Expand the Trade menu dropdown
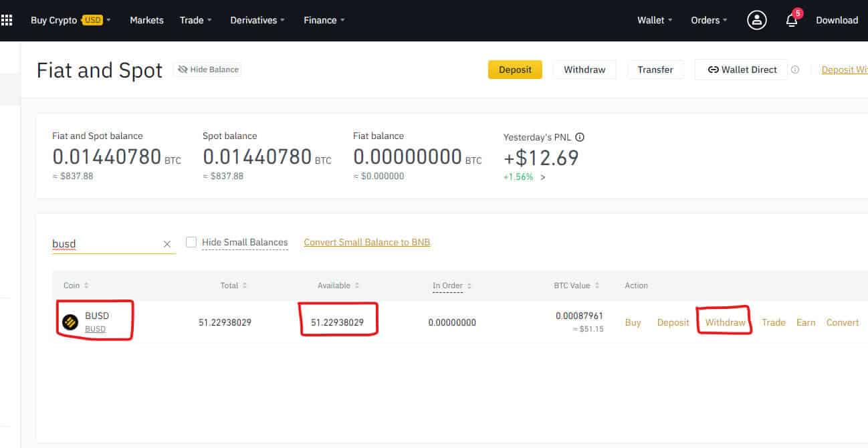Screen dimensions: 868x448 pyautogui.click(x=195, y=20)
